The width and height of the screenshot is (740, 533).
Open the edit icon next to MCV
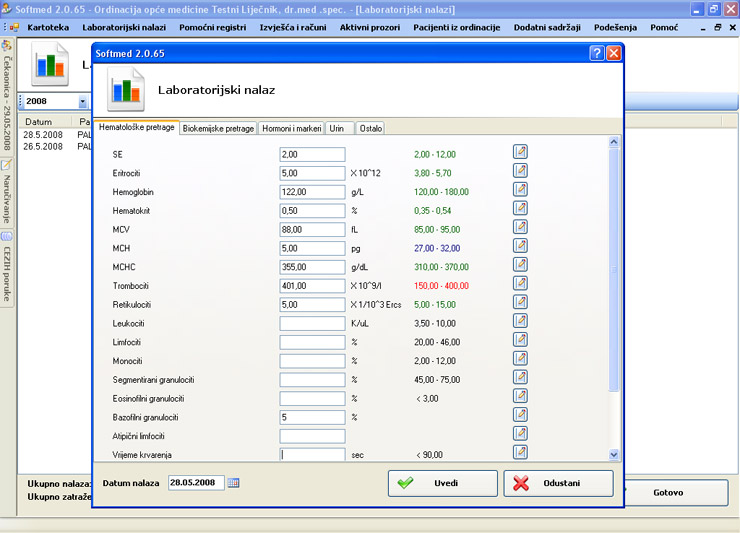click(x=520, y=227)
